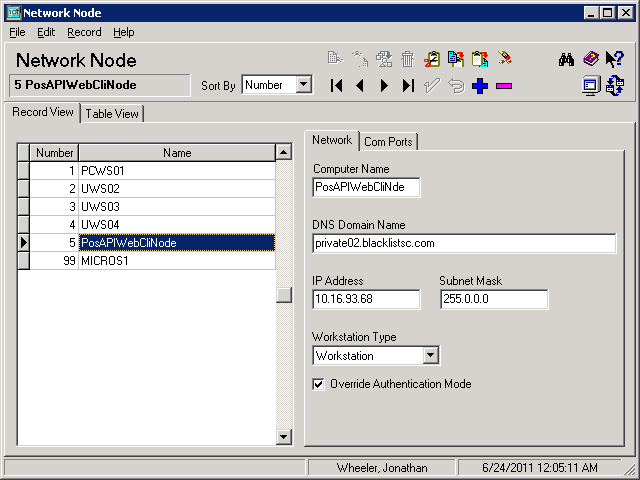Remove record with magenta minus icon

[x=504, y=86]
